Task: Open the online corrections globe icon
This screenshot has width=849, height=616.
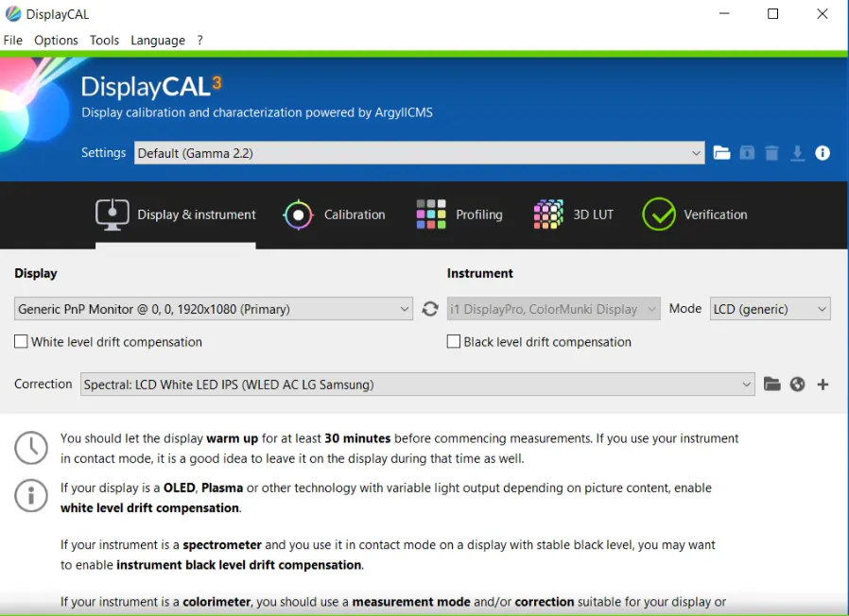Action: tap(797, 385)
